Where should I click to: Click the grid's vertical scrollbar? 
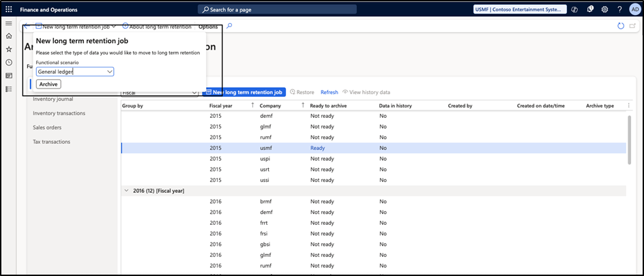point(628,140)
